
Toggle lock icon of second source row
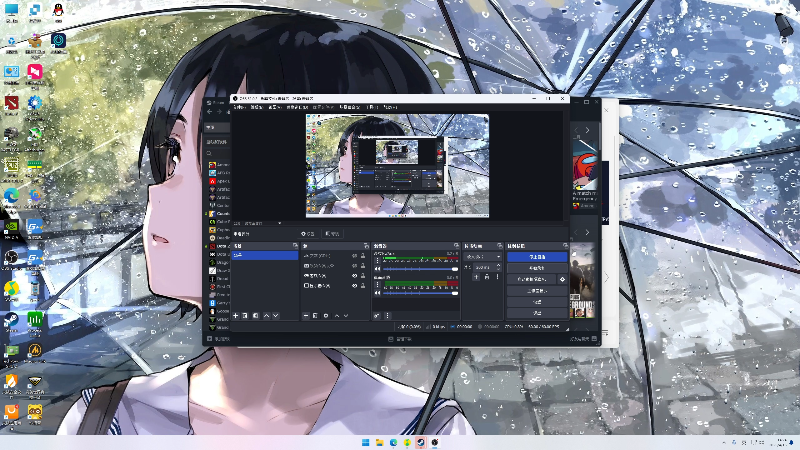tap(363, 266)
